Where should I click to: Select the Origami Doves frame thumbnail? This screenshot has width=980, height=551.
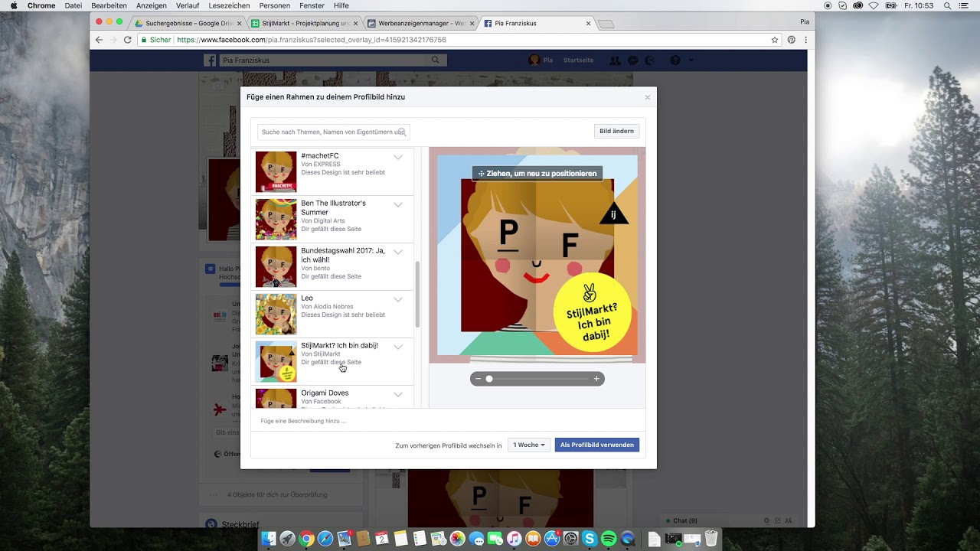click(x=276, y=398)
